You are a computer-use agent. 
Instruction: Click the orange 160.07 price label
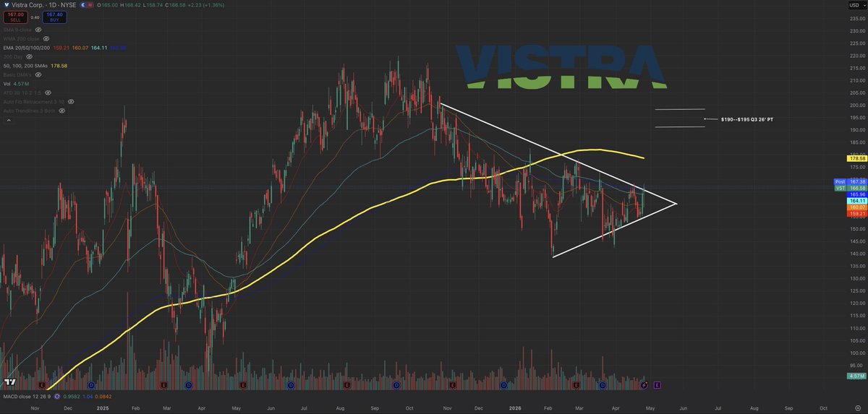(857, 207)
